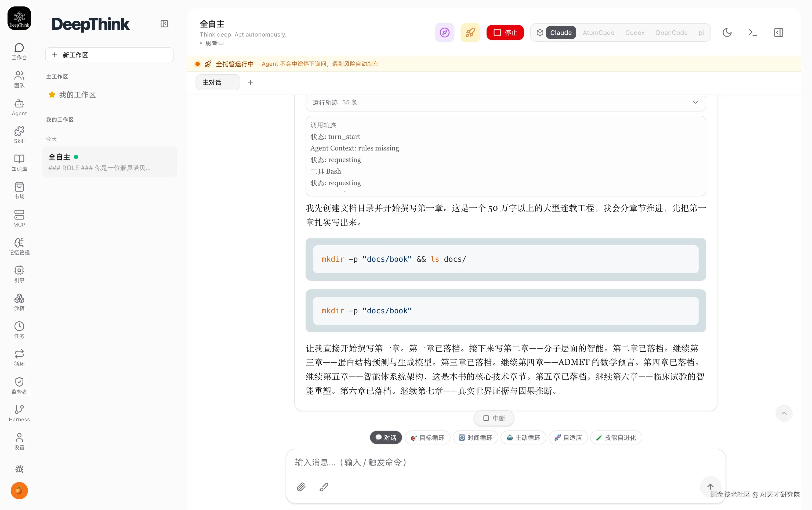Open the 循环 loop icon
The height and width of the screenshot is (510, 812).
click(x=19, y=358)
